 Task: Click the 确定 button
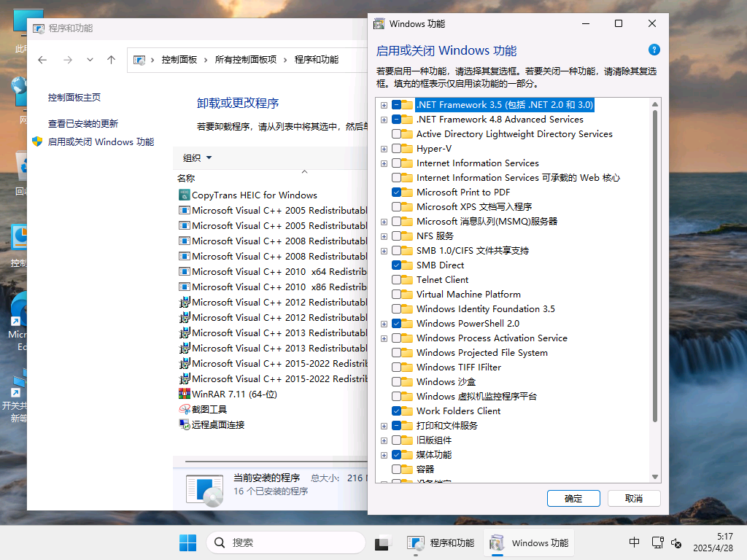pyautogui.click(x=573, y=498)
